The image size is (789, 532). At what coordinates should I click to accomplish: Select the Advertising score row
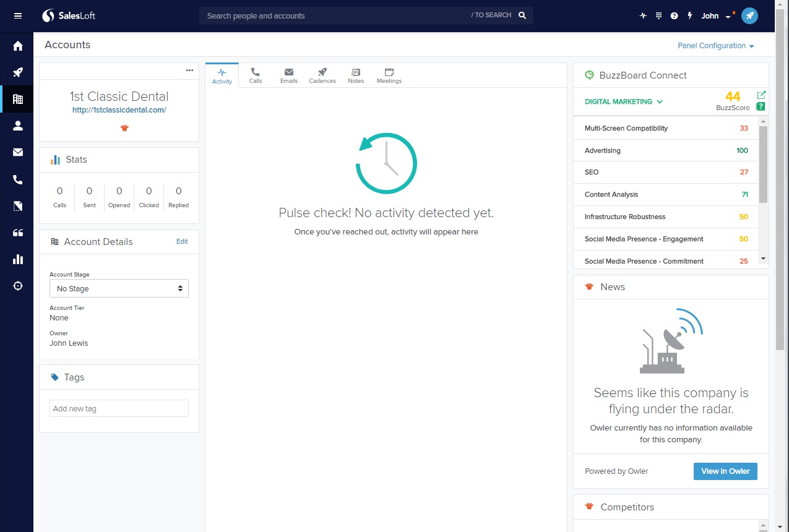click(x=666, y=150)
